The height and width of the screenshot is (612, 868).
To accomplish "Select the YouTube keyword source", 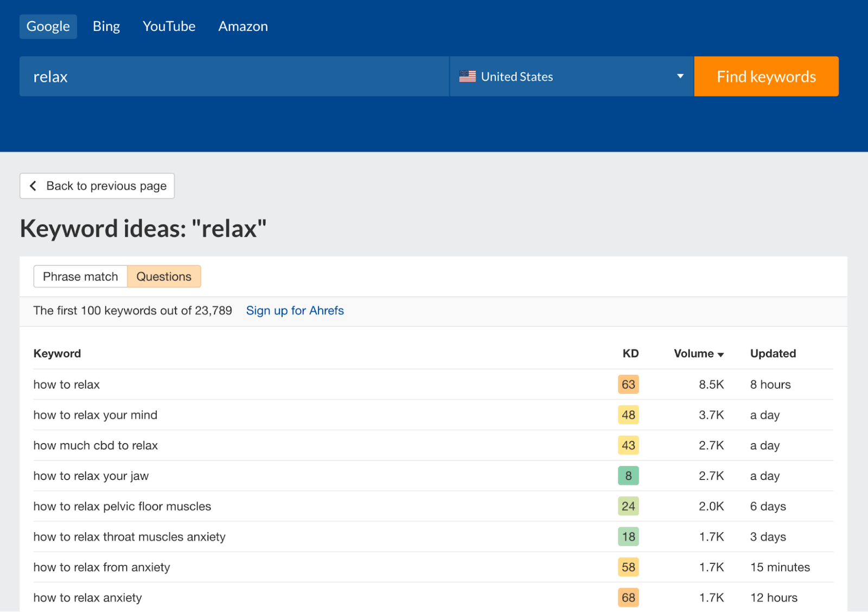I will tap(169, 26).
